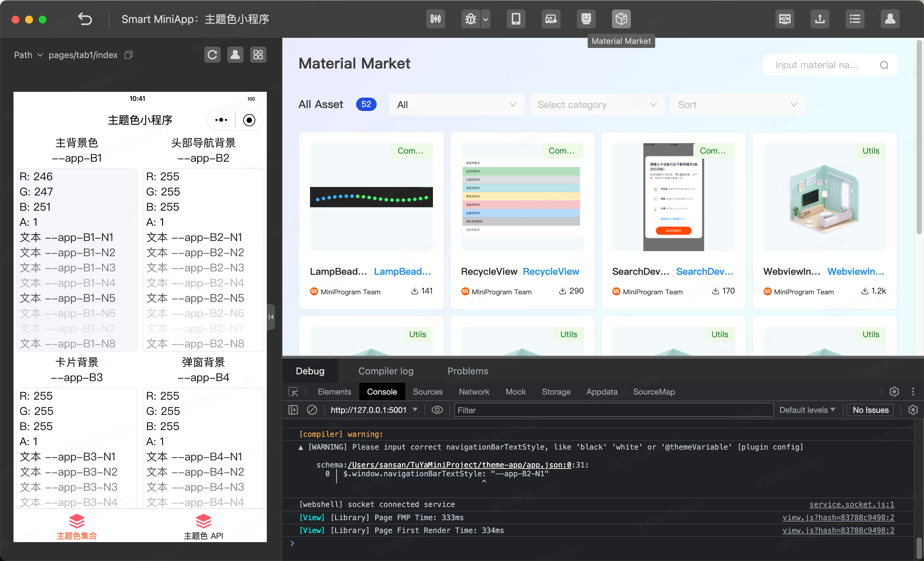Switch to the Debug tab

(310, 371)
